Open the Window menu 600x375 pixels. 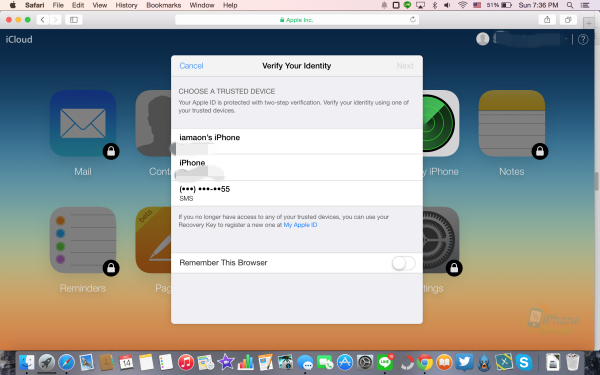202,5
